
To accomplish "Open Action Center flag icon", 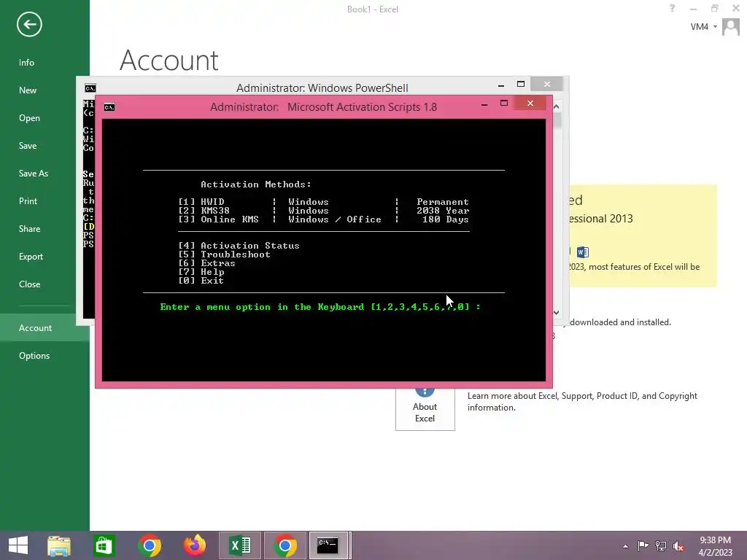I will [643, 546].
